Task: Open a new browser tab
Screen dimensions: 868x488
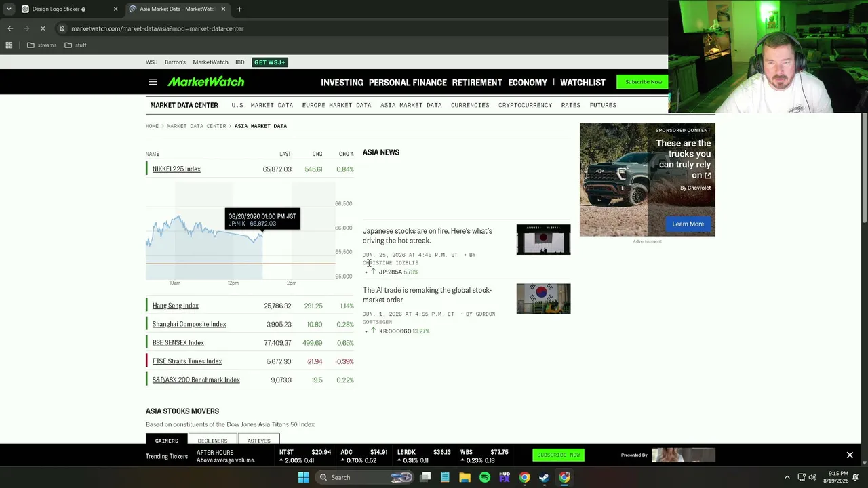Action: (239, 9)
